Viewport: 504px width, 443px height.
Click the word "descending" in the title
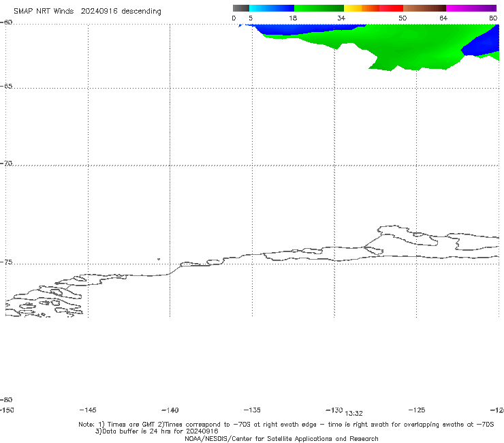click(141, 12)
